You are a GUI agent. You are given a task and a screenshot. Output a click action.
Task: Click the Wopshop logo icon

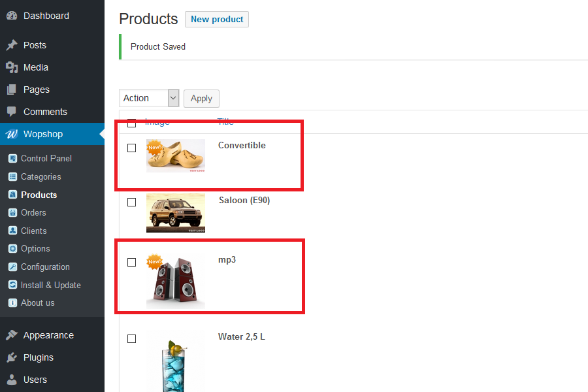[12, 134]
